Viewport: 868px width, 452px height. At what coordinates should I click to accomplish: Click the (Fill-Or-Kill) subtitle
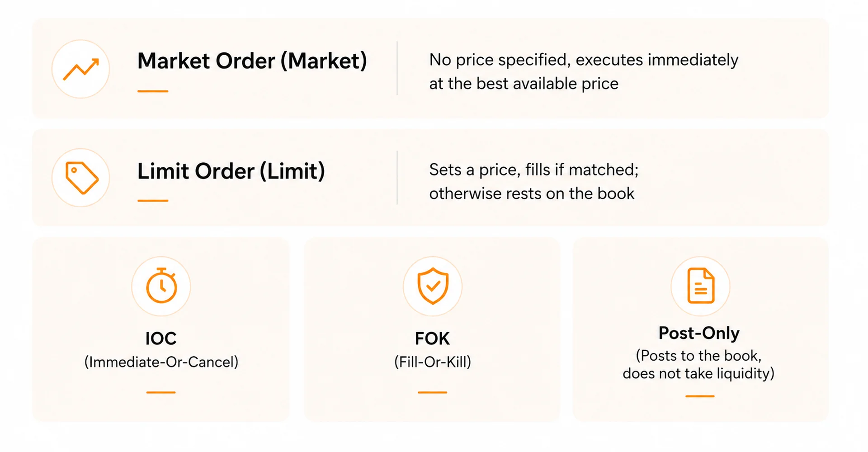coord(433,362)
